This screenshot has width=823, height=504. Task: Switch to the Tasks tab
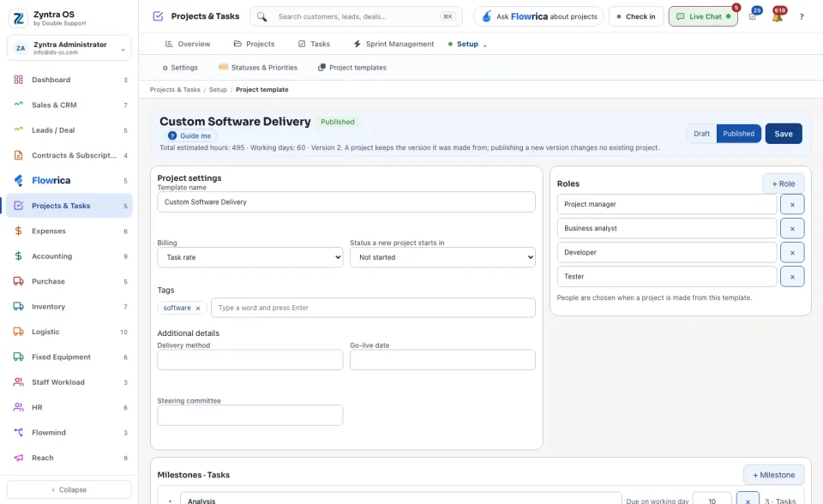click(x=314, y=44)
